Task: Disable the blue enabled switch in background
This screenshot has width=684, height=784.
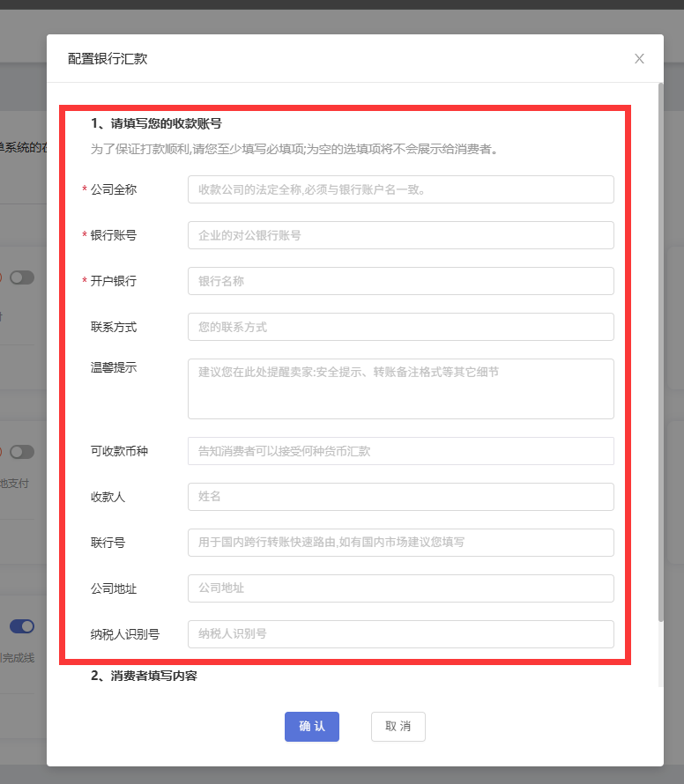Action: pyautogui.click(x=22, y=626)
